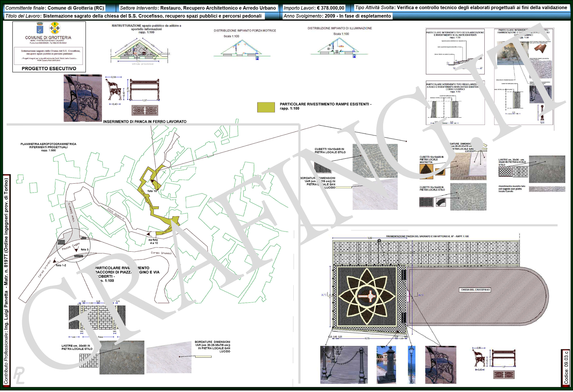This screenshot has height=392, width=573.
Task: Click the PROGETTO ESECUTIVO title
Action: (49, 69)
